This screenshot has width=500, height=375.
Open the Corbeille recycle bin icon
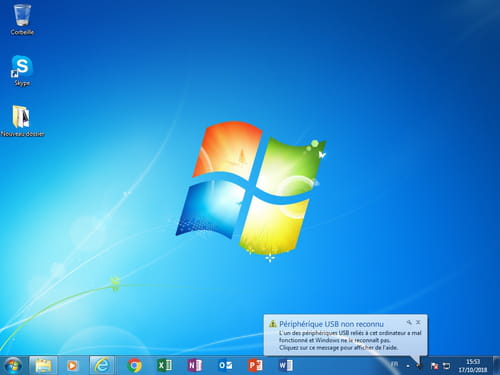[22, 19]
